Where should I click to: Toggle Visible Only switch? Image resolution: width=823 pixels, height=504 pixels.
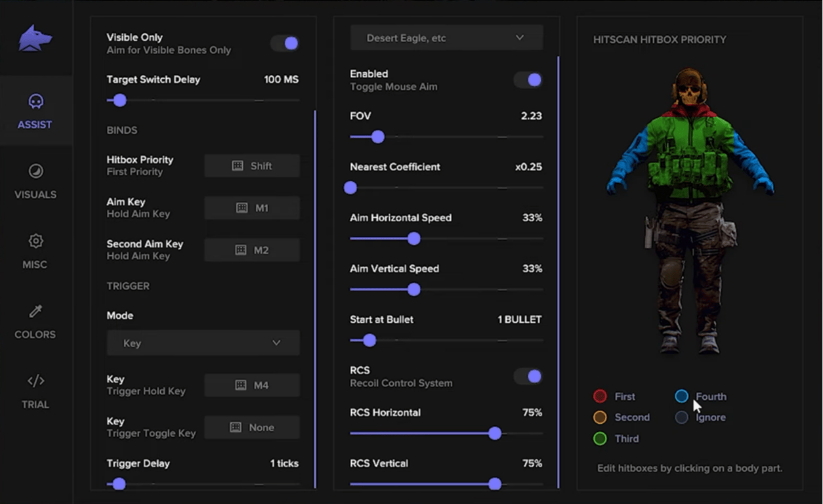(x=285, y=43)
